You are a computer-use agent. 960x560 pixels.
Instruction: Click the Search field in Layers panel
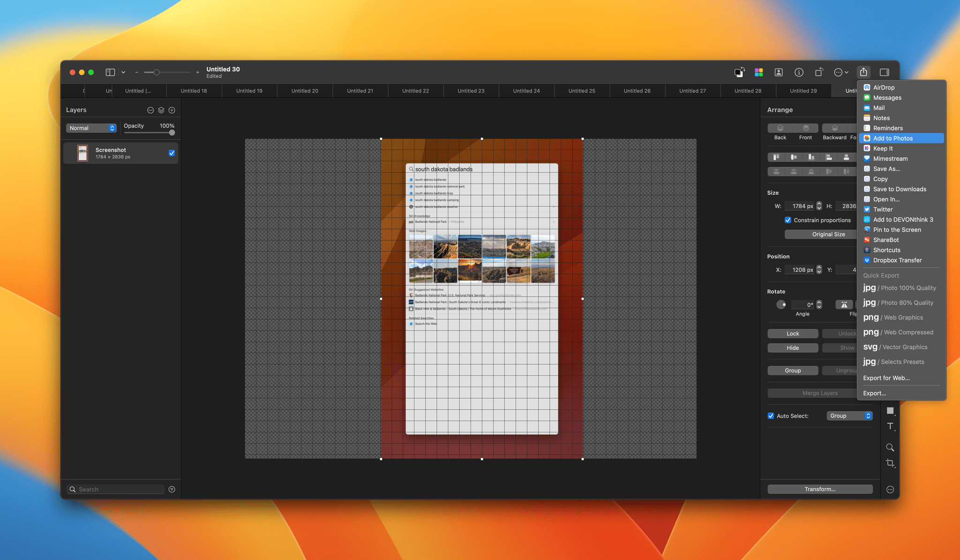click(116, 489)
